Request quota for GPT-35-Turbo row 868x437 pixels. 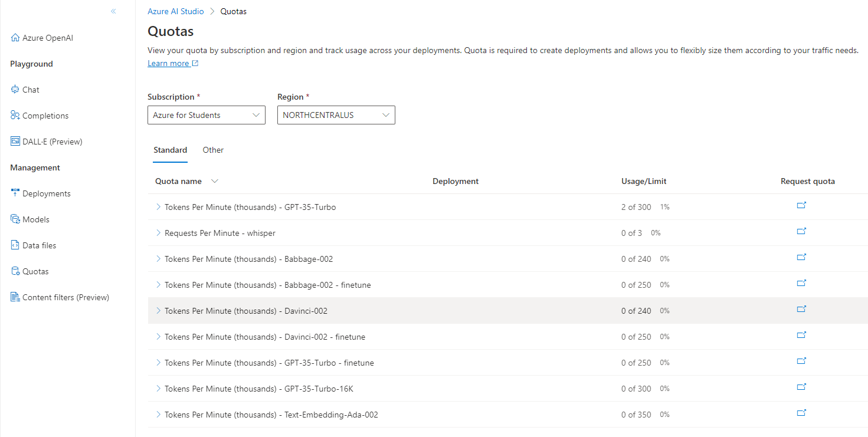tap(801, 205)
